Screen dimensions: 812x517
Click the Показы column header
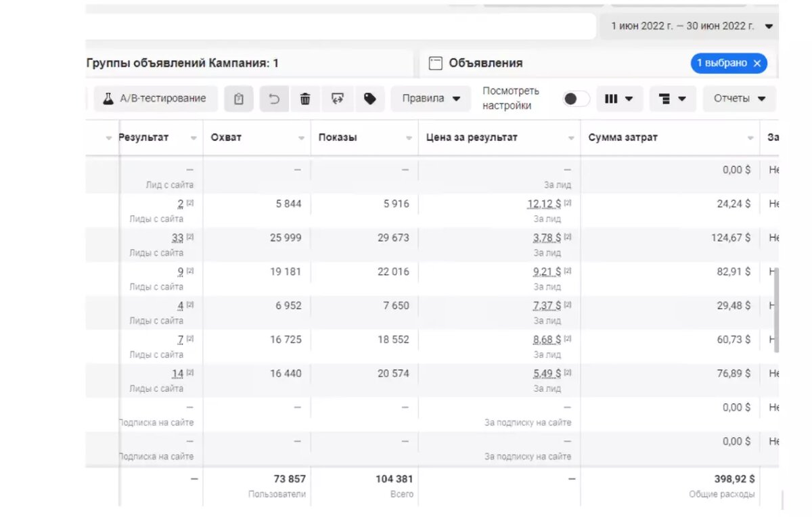338,137
